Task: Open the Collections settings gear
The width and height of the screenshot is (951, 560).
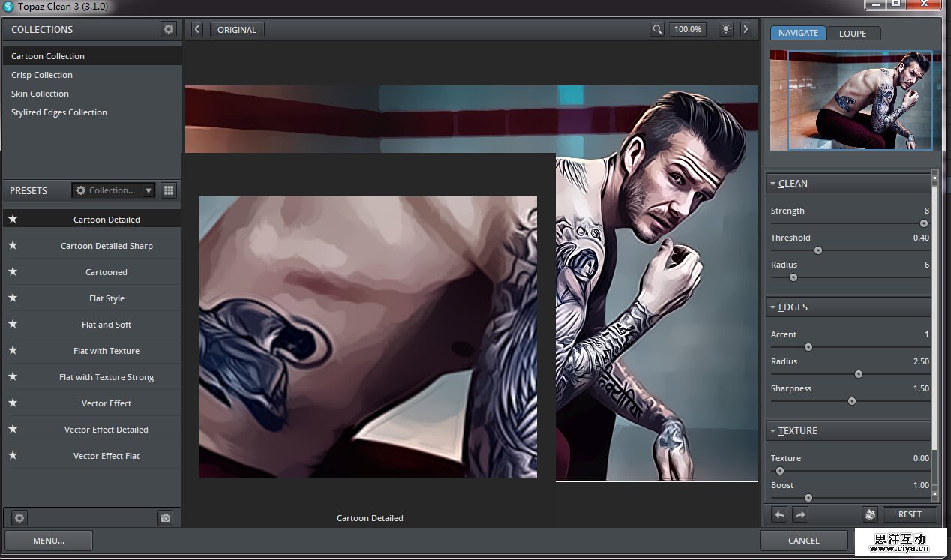Action: point(169,29)
